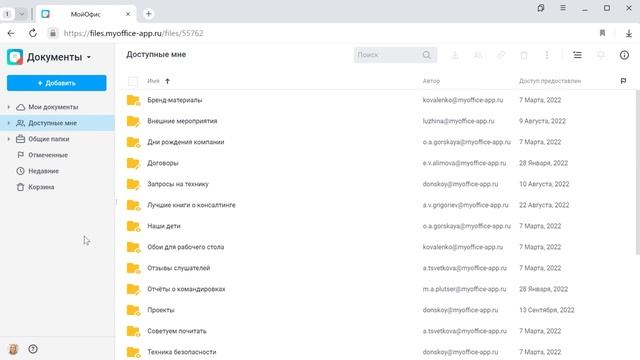Open the Documents app switcher dropdown
The width and height of the screenshot is (640, 360).
pyautogui.click(x=89, y=57)
